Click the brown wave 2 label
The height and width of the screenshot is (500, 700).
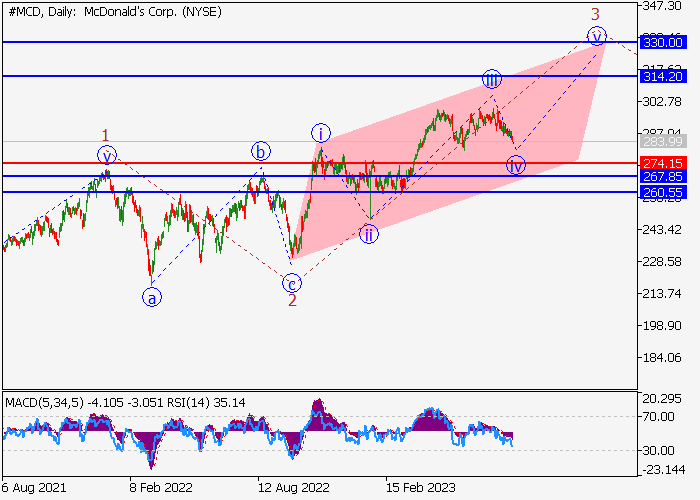click(292, 300)
